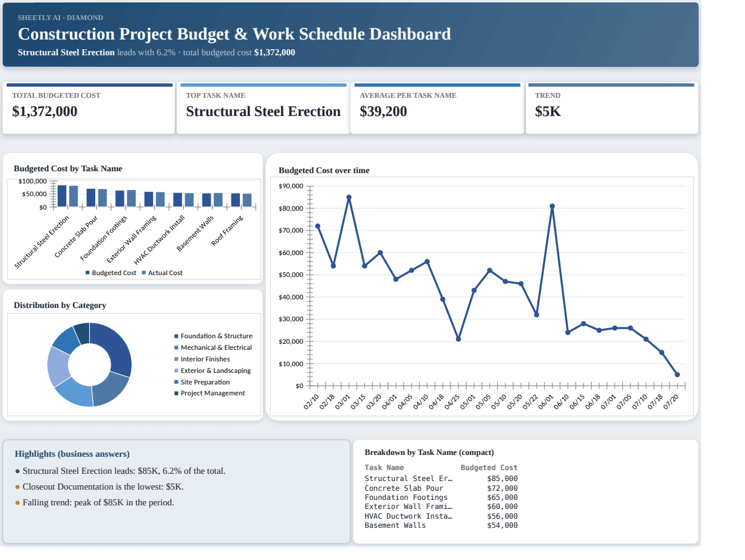The width and height of the screenshot is (745, 560).
Task: Click the 'Foundation Footings' table row
Action: [x=441, y=497]
